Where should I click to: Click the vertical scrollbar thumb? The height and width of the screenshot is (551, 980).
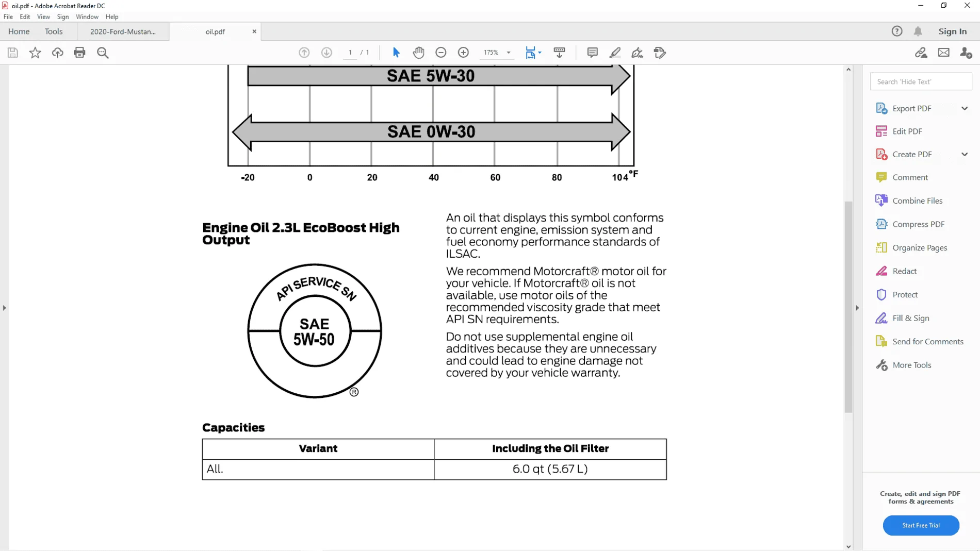click(x=848, y=306)
